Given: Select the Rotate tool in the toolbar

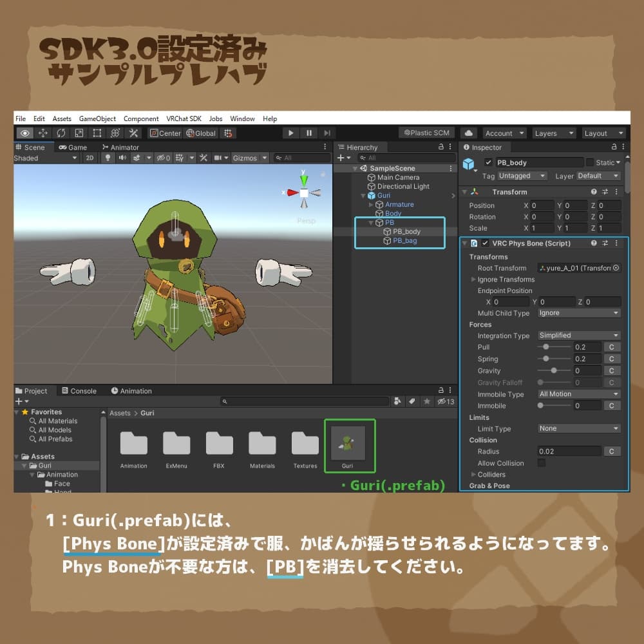Looking at the screenshot, I should [x=61, y=133].
